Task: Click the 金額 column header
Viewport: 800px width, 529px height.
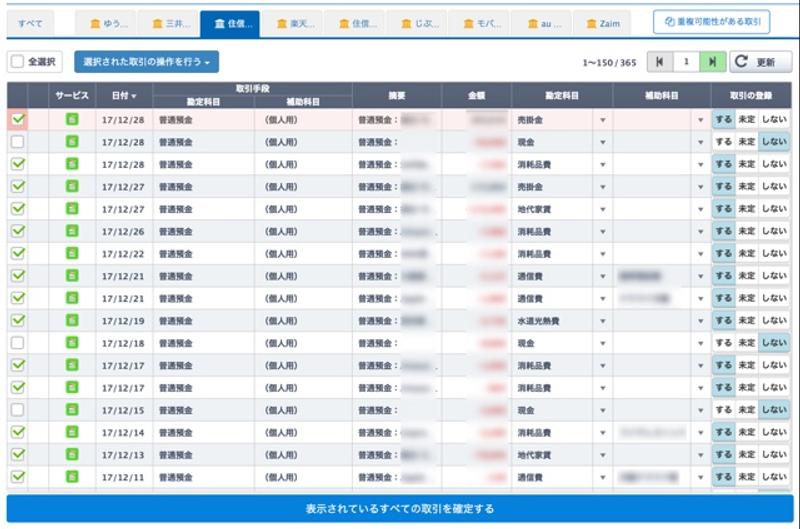Action: point(476,95)
